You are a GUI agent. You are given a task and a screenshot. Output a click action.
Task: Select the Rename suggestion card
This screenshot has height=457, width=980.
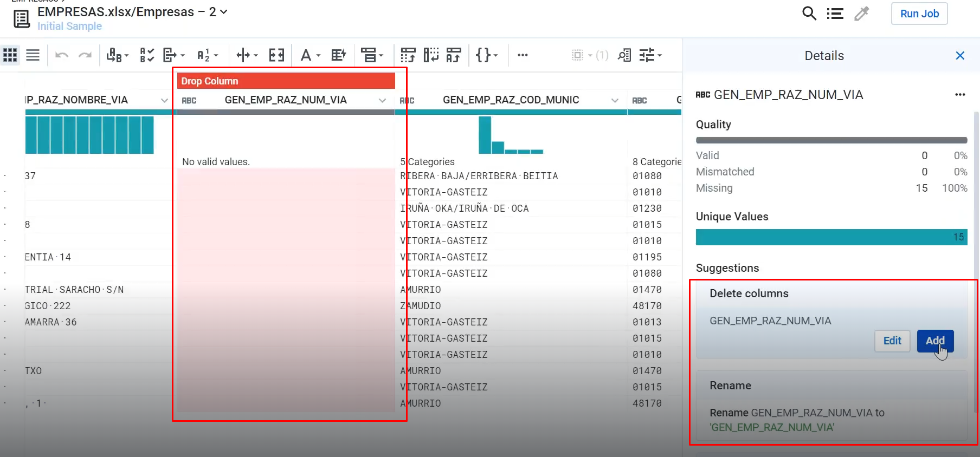click(831, 406)
